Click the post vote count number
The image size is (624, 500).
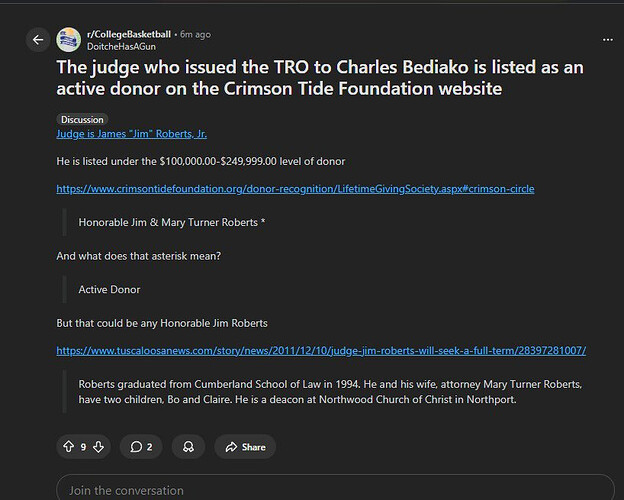[x=83, y=446]
